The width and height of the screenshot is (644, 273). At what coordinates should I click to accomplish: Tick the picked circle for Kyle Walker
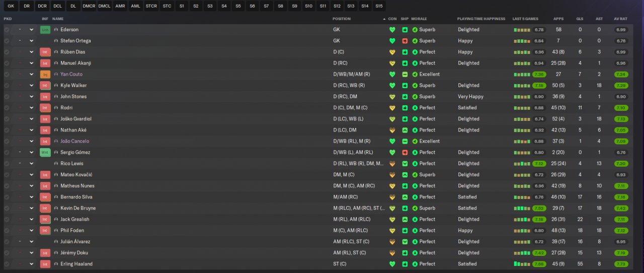[7, 86]
